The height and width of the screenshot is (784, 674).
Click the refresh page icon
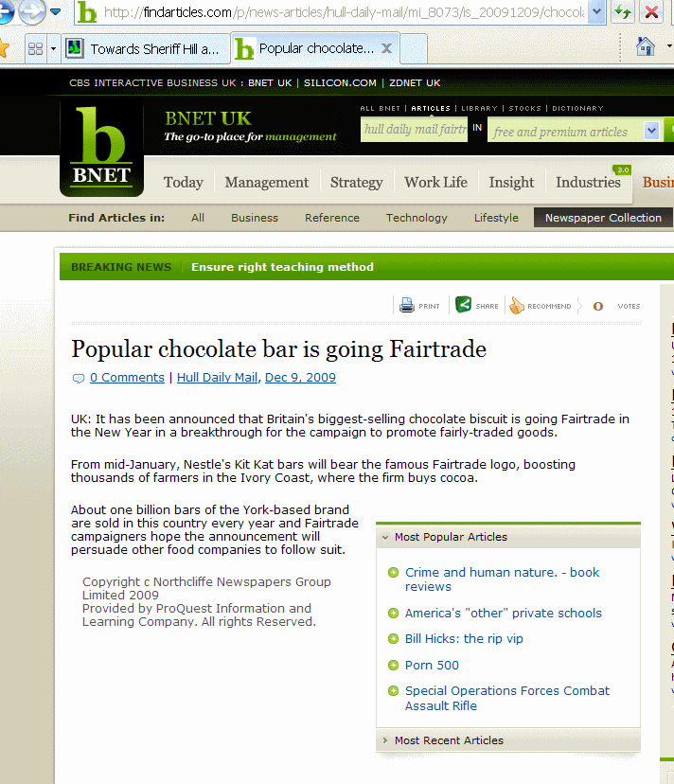[x=623, y=12]
